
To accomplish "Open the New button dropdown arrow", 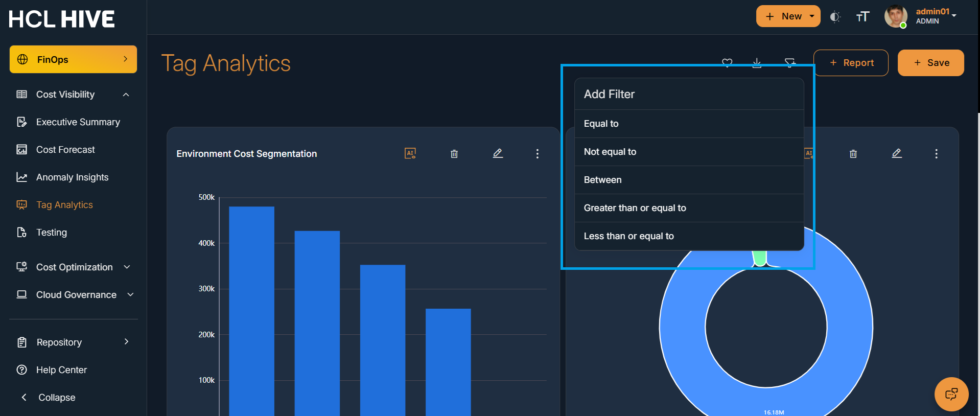I will (812, 16).
